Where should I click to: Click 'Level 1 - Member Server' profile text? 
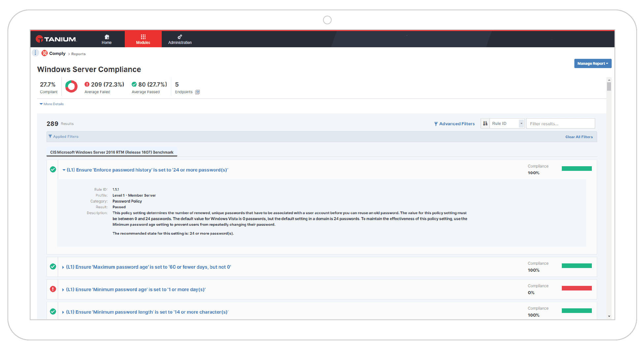134,195
